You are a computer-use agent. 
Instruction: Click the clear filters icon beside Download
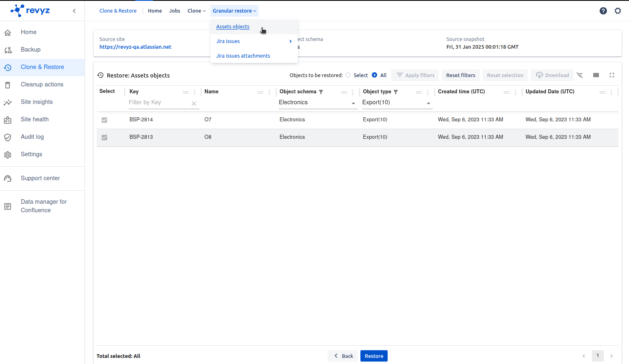(580, 75)
